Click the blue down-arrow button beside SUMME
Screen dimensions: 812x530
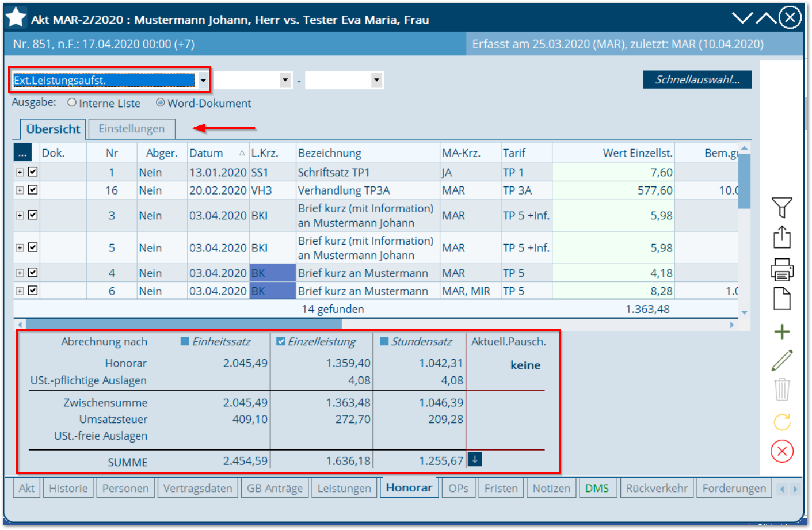click(x=475, y=459)
